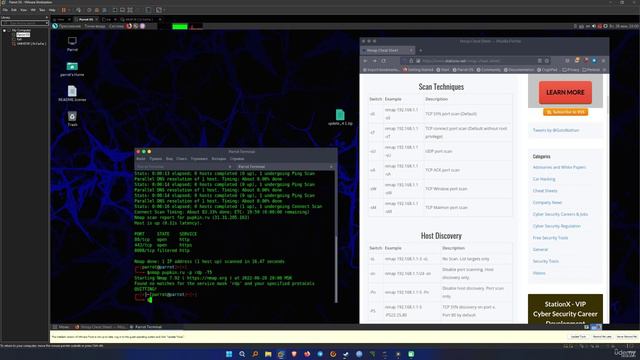Image resolution: width=640 pixels, height=360 pixels.
Task: Switch to the Home VMware tab
Action: [x=60, y=19]
